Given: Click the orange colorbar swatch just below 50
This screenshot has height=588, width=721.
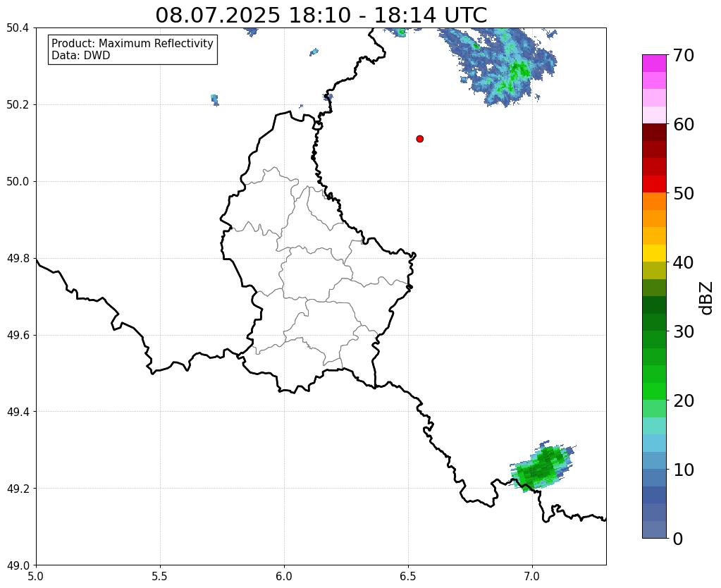Looking at the screenshot, I should pyautogui.click(x=654, y=202).
